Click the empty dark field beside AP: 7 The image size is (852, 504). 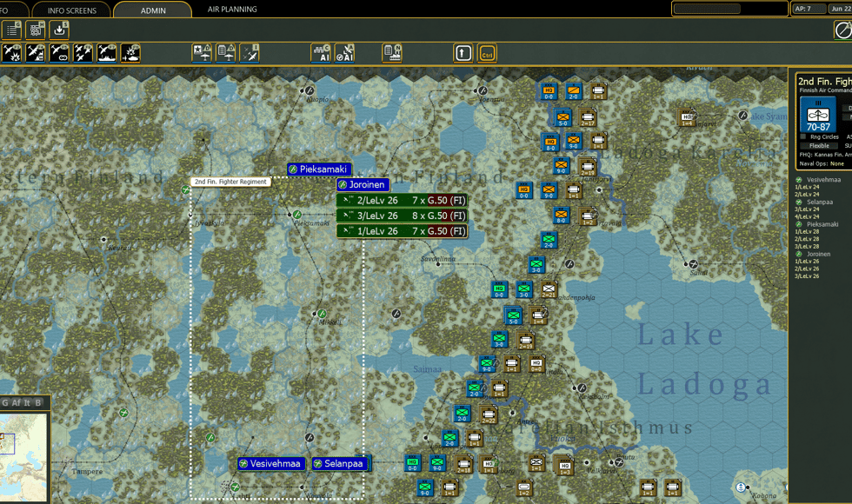point(729,9)
